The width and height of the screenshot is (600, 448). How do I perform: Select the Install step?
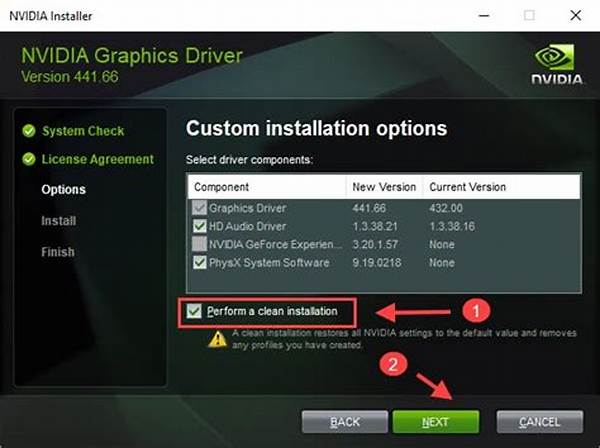tap(59, 221)
